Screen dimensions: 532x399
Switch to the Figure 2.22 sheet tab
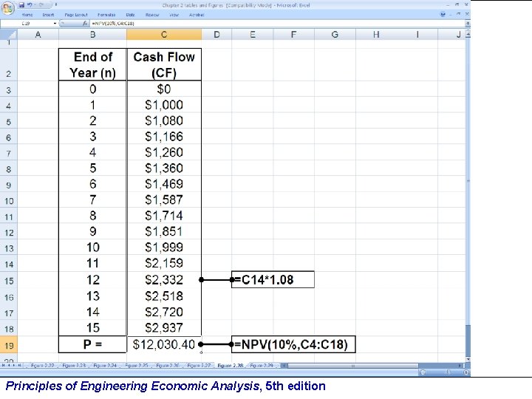pos(42,366)
